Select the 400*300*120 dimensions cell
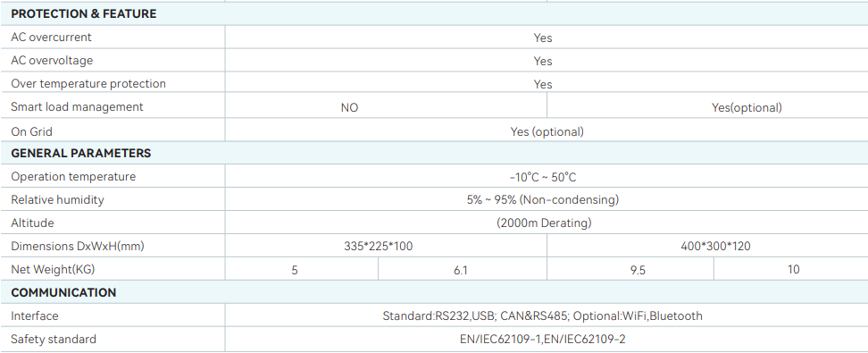 pos(715,247)
